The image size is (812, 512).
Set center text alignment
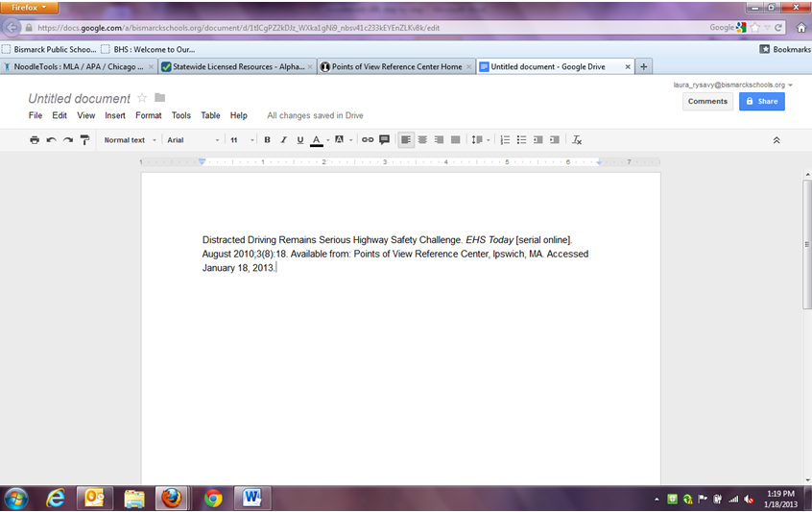pyautogui.click(x=422, y=140)
